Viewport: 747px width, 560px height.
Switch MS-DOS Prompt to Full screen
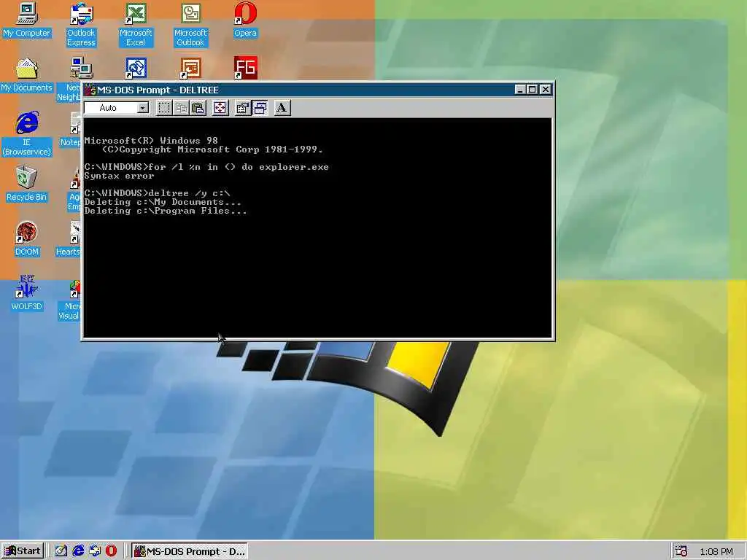[x=220, y=108]
